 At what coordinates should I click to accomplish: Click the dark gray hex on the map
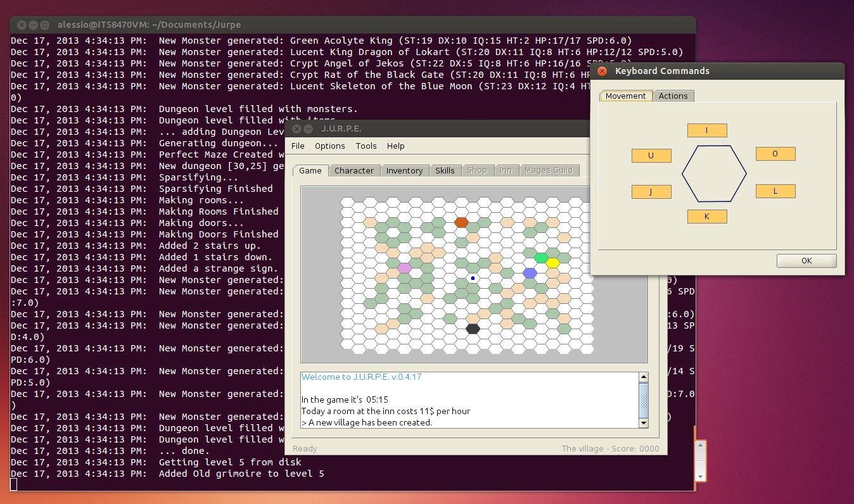pos(473,329)
